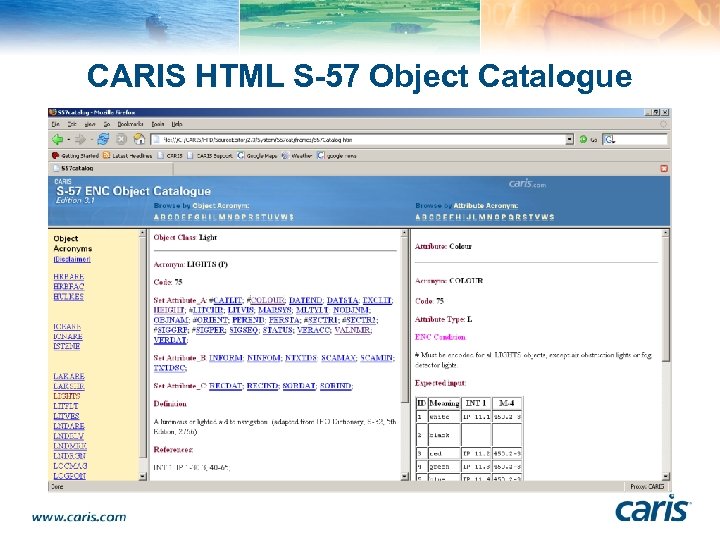The width and height of the screenshot is (720, 540).
Task: Close the tab with the red X
Action: [664, 169]
